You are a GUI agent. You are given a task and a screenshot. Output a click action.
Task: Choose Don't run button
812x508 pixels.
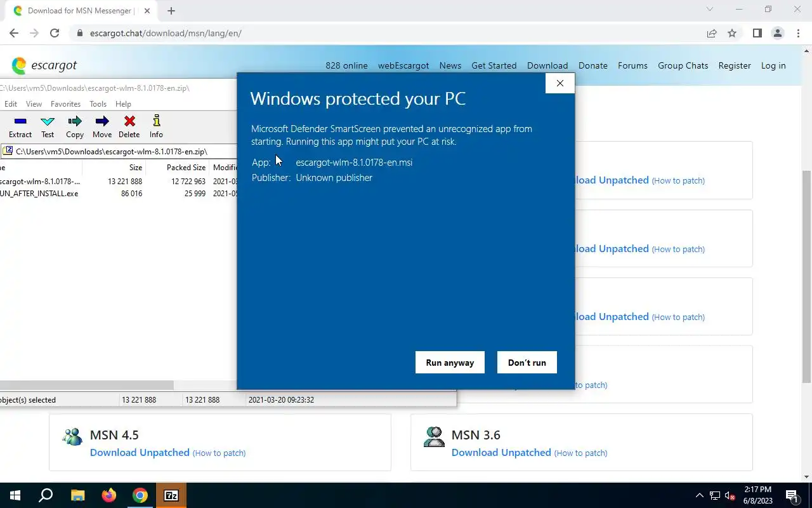tap(527, 363)
